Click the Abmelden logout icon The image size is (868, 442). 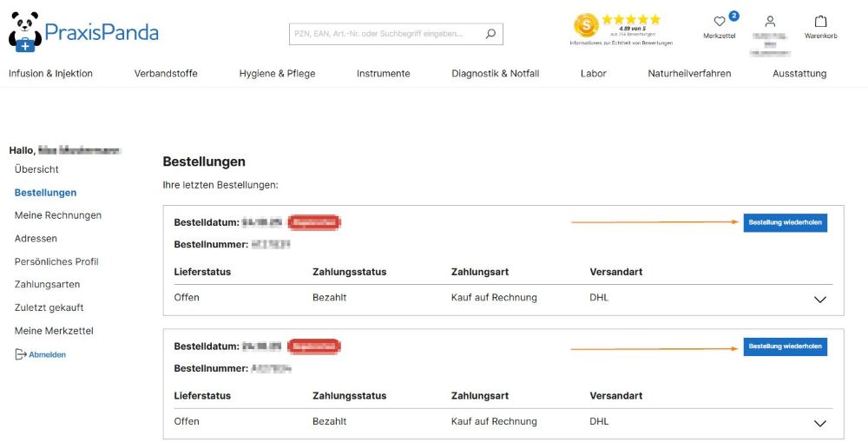pos(21,354)
